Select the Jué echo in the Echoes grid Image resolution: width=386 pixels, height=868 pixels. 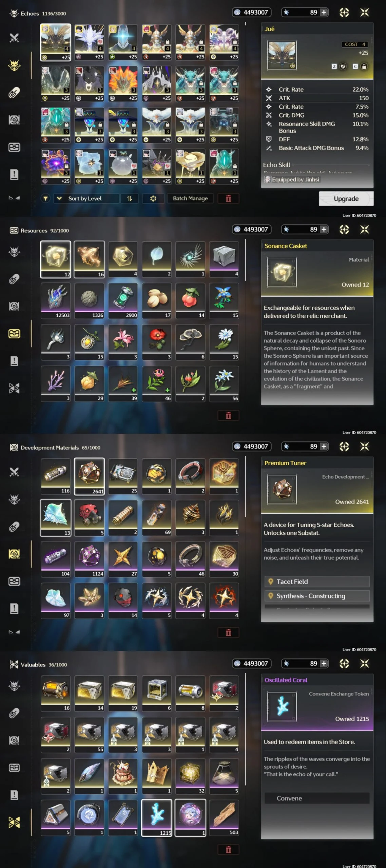(x=56, y=42)
